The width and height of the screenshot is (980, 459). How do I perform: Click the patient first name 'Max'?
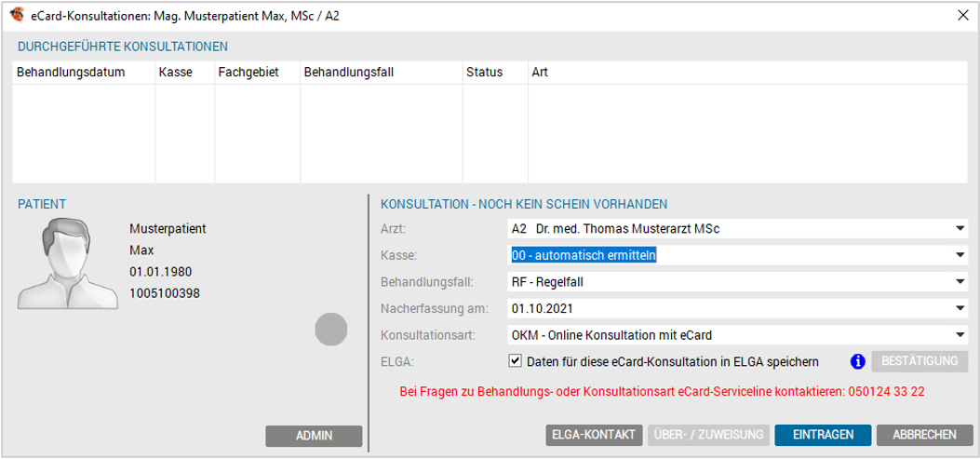click(x=141, y=250)
